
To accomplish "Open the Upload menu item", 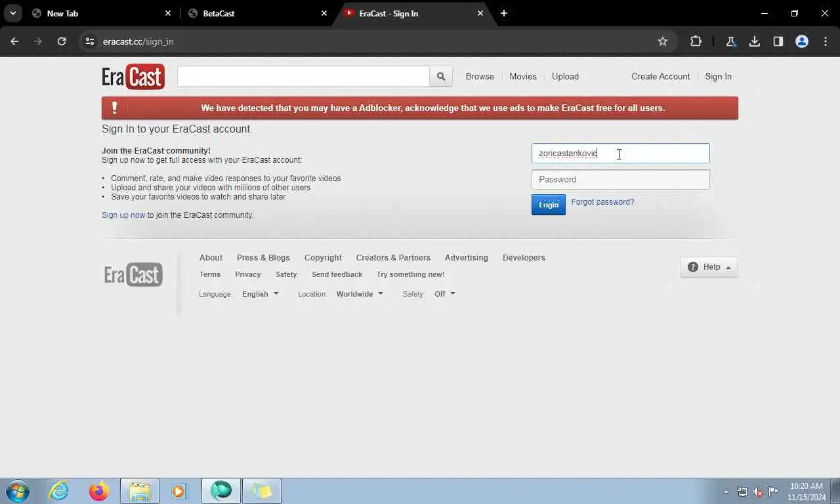I will pos(565,76).
